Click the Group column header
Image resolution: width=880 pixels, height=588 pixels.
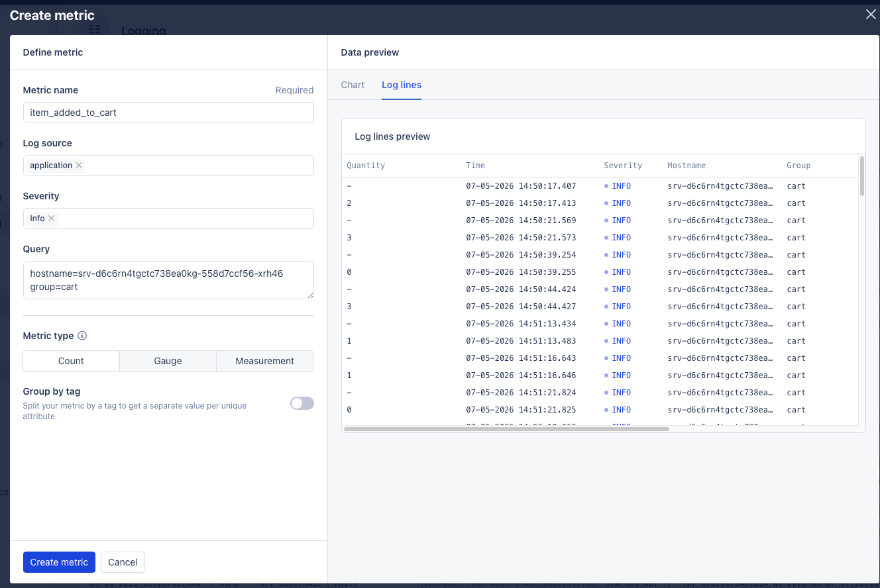pos(798,166)
